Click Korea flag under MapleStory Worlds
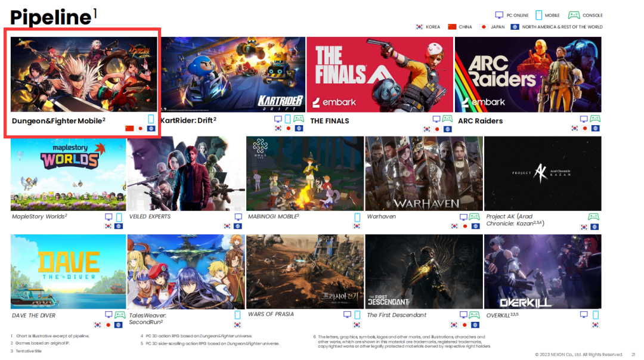644x360 pixels. (x=109, y=226)
